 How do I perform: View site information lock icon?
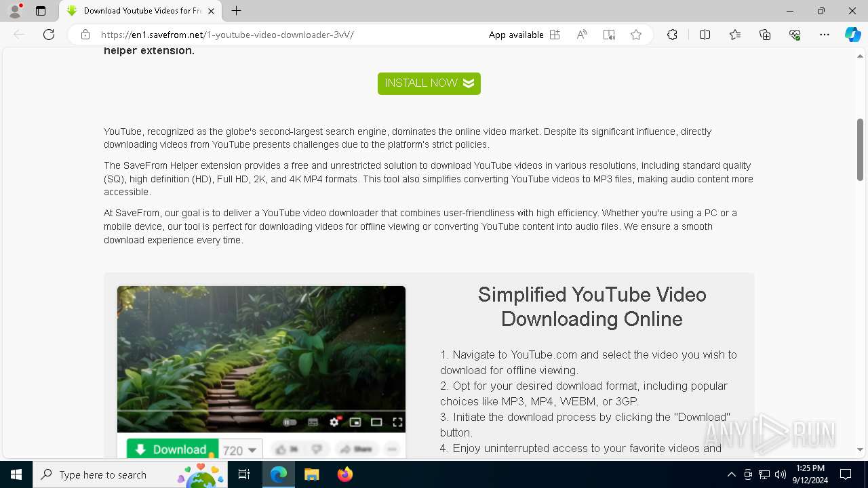click(85, 35)
